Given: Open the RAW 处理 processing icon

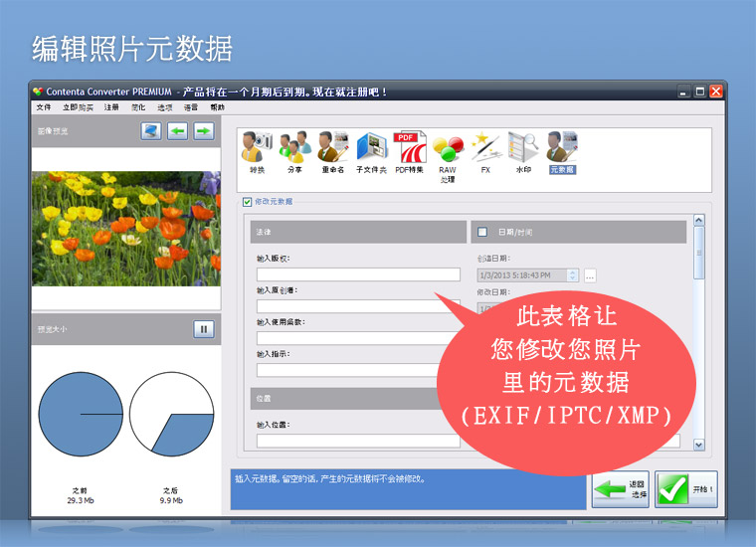Looking at the screenshot, I should (448, 156).
